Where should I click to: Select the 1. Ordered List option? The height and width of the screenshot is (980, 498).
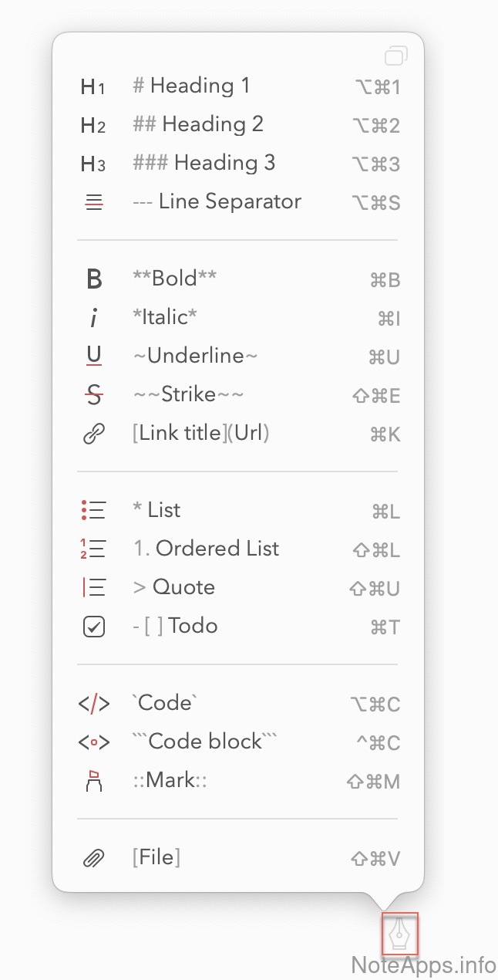coord(206,549)
